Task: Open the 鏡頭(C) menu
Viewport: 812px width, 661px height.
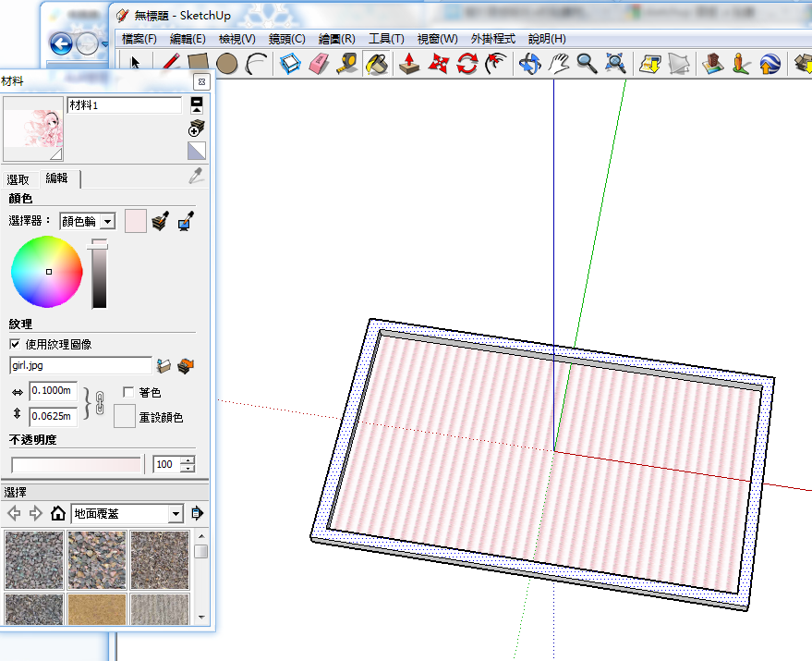Action: coord(287,39)
